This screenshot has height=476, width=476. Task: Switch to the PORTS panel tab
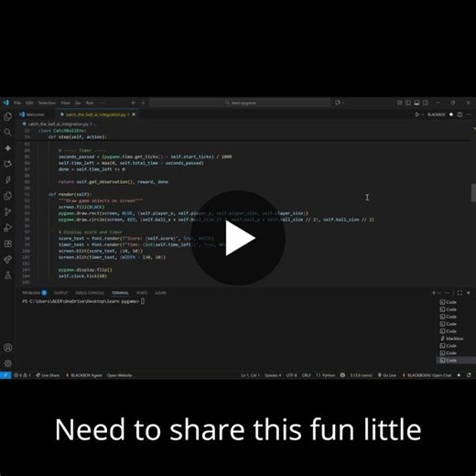[142, 293]
